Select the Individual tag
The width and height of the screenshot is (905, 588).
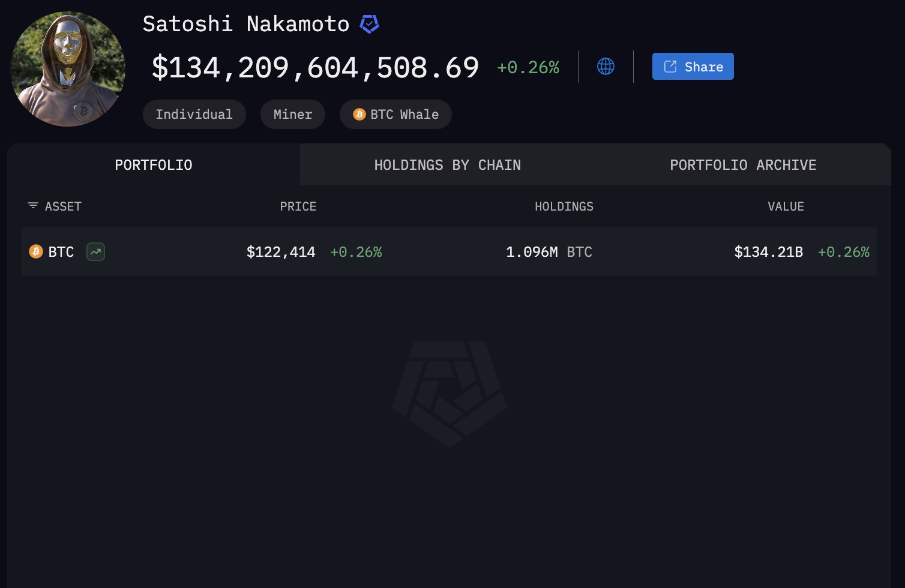click(x=194, y=115)
